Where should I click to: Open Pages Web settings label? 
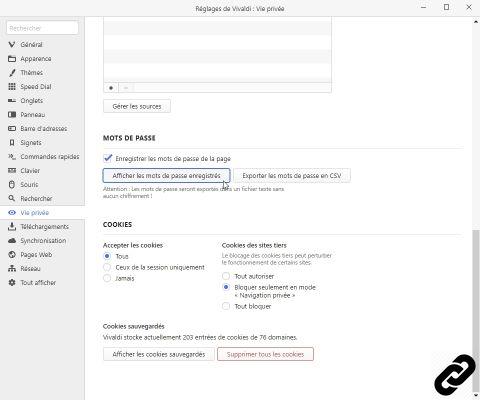tap(36, 255)
